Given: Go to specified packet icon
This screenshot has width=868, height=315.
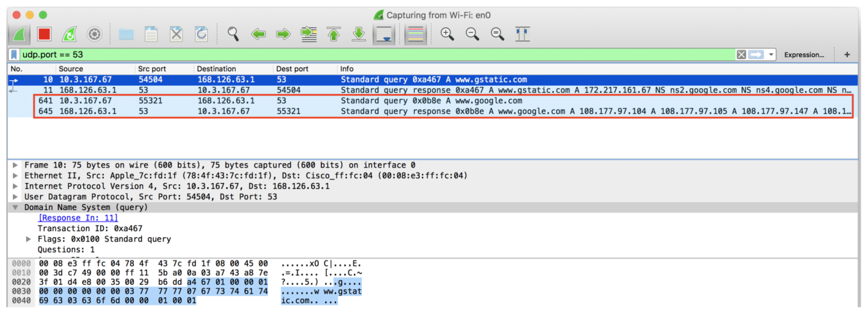Looking at the screenshot, I should click(x=309, y=34).
